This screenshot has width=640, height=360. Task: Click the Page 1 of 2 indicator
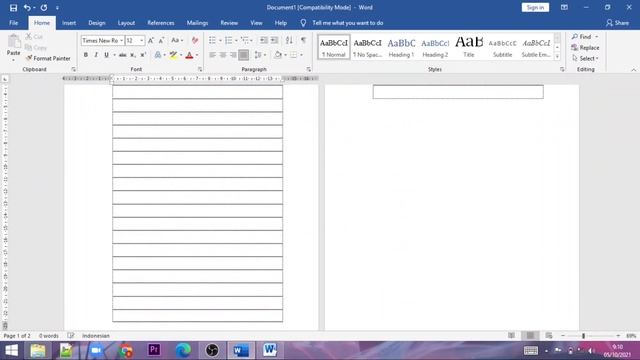[17, 336]
